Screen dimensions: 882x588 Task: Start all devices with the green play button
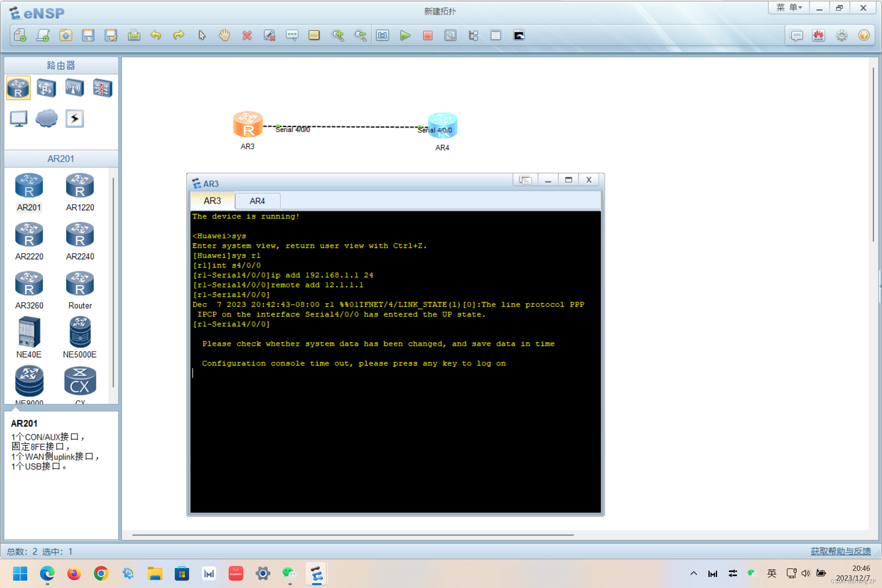(405, 36)
